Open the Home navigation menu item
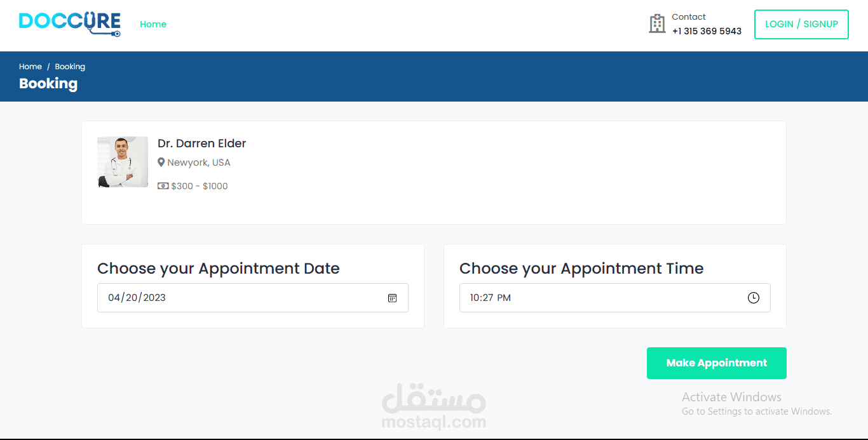Image resolution: width=868 pixels, height=440 pixels. pyautogui.click(x=153, y=24)
